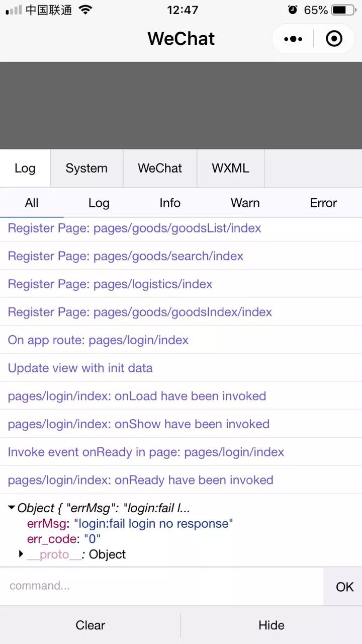Screen dimensions: 362x644
Task: Open the WXML tab
Action: click(230, 168)
